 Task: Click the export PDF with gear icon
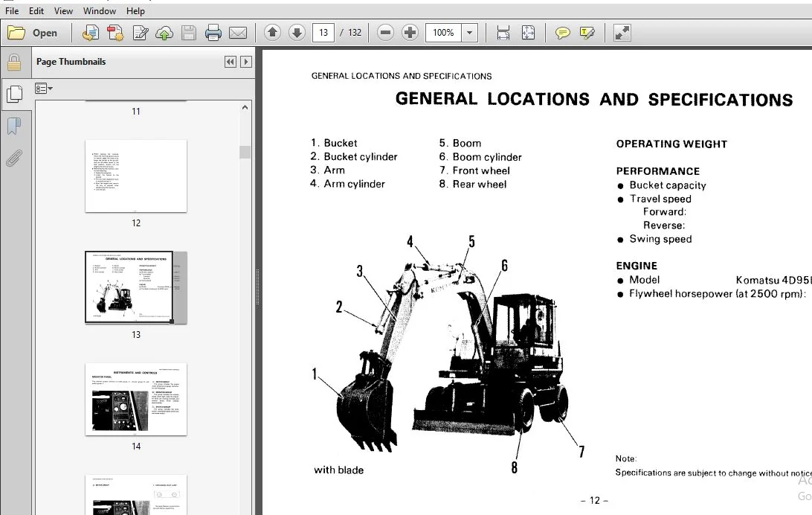(115, 33)
